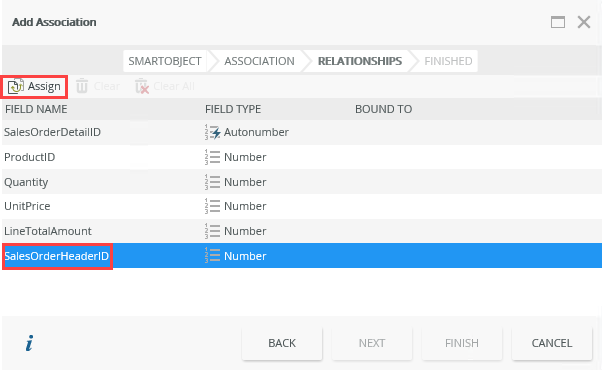
Task: Click the NEXT button
Action: tap(372, 343)
